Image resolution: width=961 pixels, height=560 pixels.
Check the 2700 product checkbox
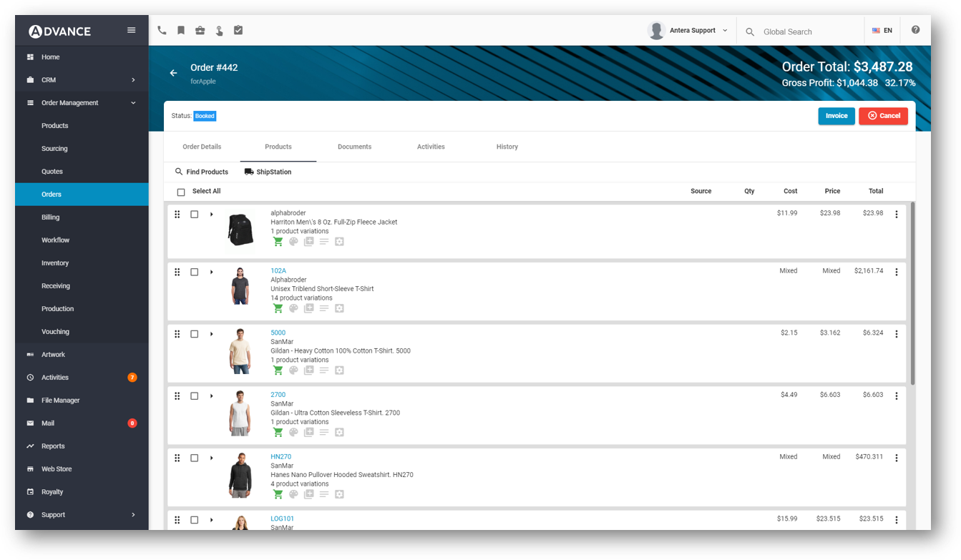[x=194, y=396]
